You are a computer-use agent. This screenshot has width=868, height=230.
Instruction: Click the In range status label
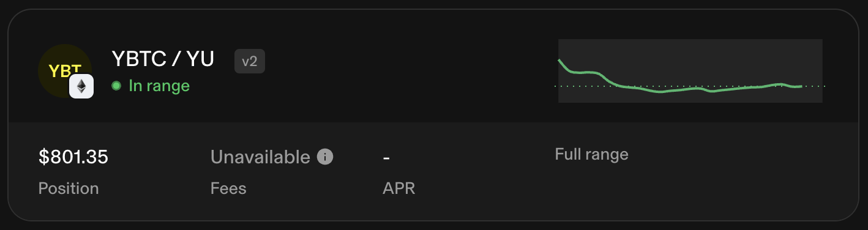159,86
